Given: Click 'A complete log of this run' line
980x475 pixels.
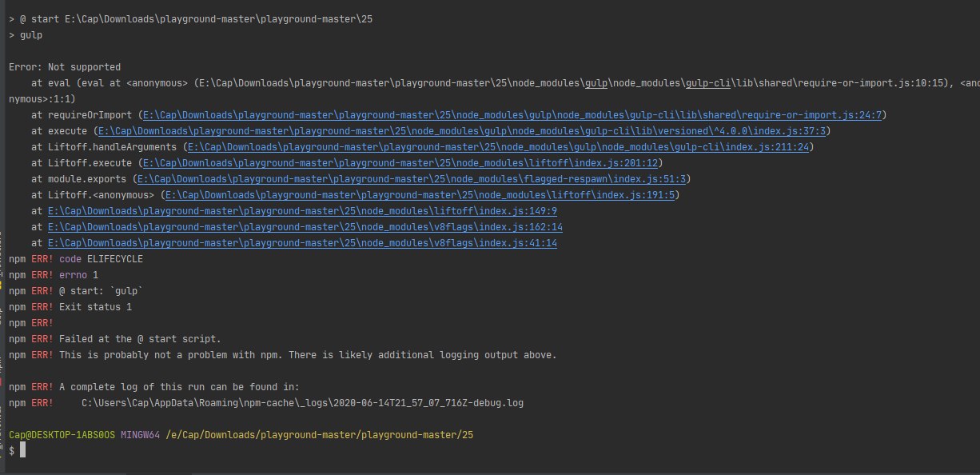Looking at the screenshot, I should coord(154,386).
